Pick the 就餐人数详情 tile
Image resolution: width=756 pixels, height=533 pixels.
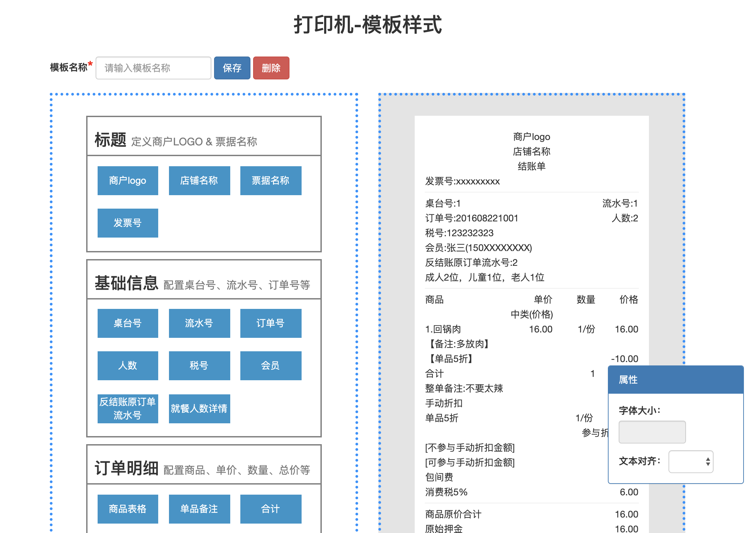(199, 408)
